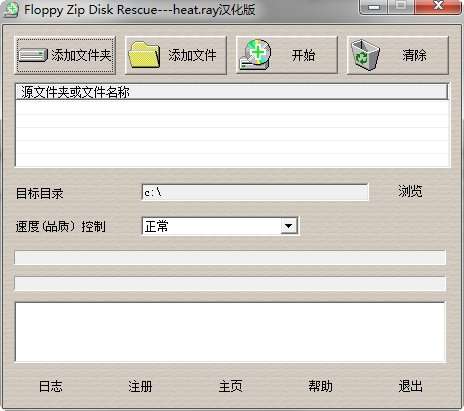Exit the program via 退出
The width and height of the screenshot is (464, 411).
point(410,386)
